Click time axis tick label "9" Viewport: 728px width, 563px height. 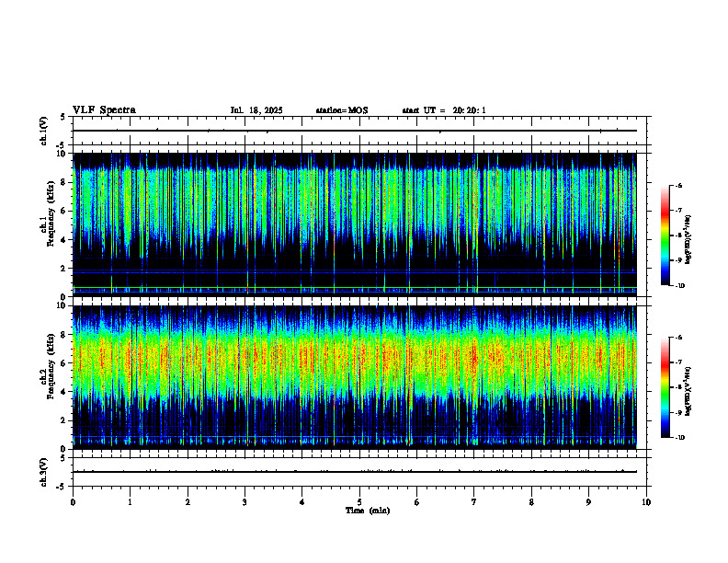click(588, 502)
